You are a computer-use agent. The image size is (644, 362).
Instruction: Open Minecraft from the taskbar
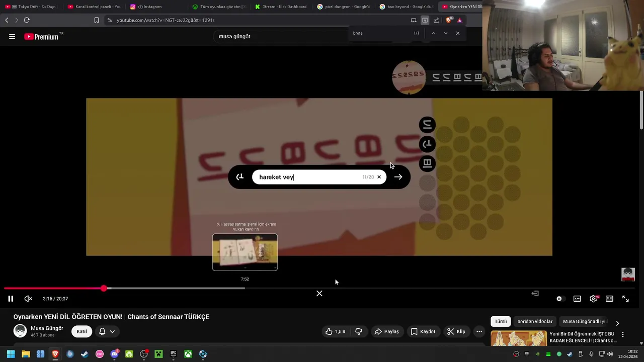click(158, 354)
